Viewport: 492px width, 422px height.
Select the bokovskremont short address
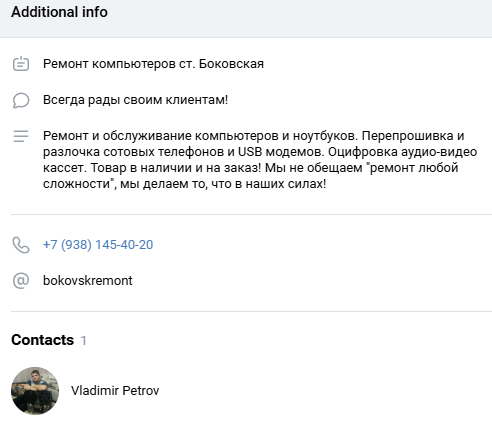click(x=88, y=281)
